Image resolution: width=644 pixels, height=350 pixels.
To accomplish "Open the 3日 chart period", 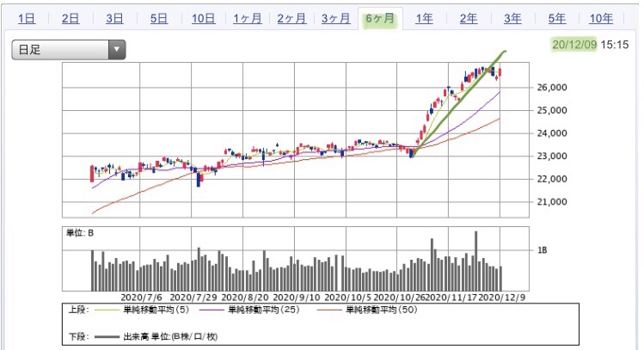I will click(x=114, y=18).
